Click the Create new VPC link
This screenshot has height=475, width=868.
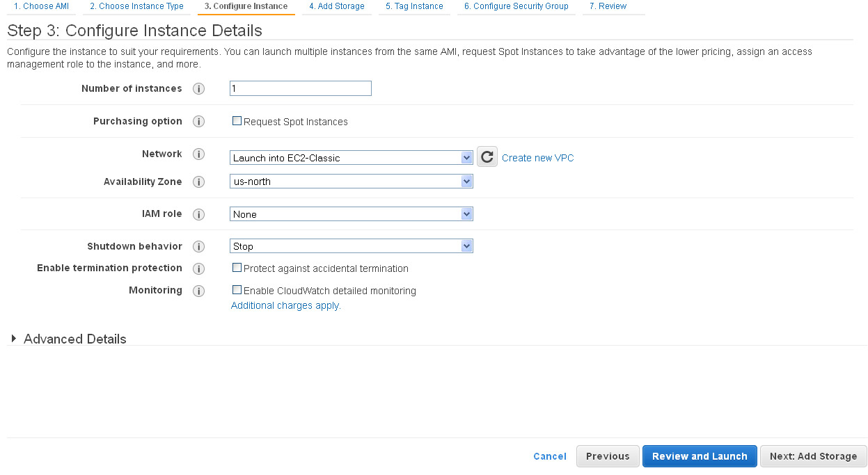coord(538,158)
